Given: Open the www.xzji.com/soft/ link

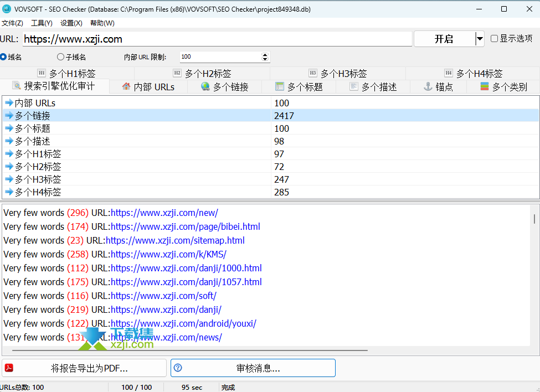Looking at the screenshot, I should [163, 296].
